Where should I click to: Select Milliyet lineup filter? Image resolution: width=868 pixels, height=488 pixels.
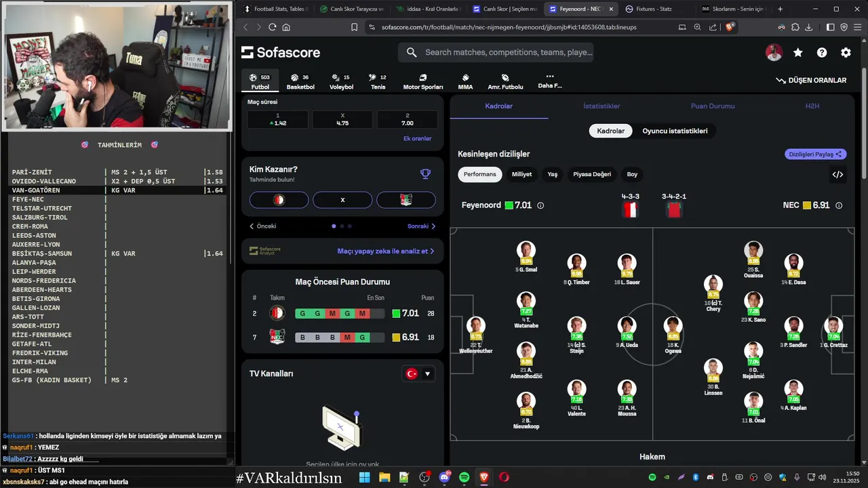click(522, 174)
